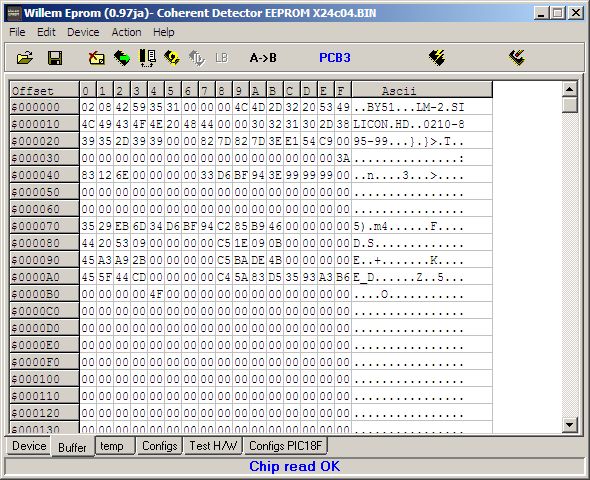Open the Device menu
Image resolution: width=590 pixels, height=480 pixels.
[83, 32]
